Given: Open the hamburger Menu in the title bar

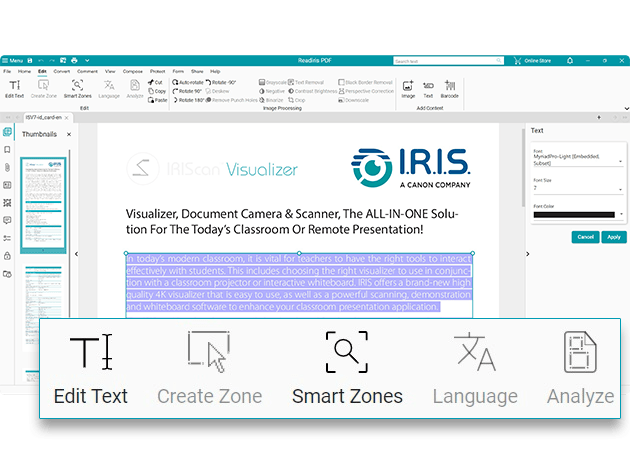Looking at the screenshot, I should coord(12,61).
